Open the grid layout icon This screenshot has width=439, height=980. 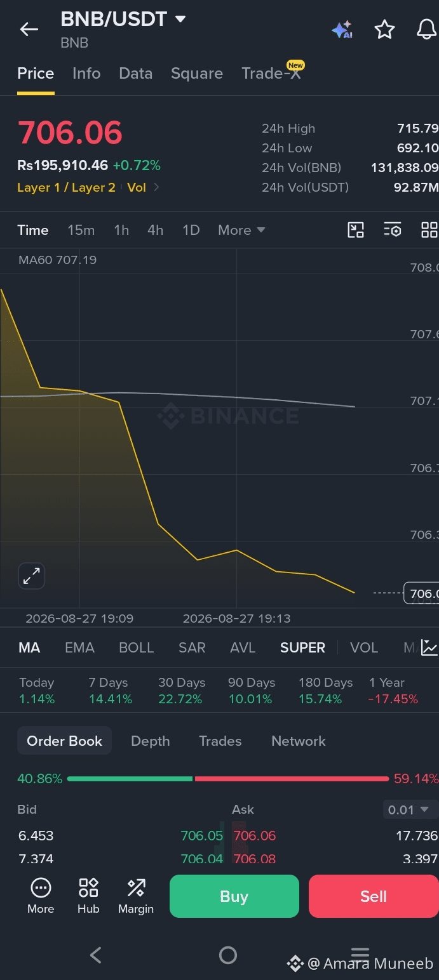(x=429, y=230)
